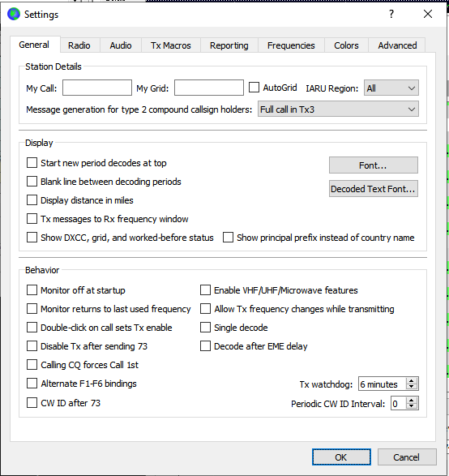This screenshot has width=449, height=476.
Task: Check Show DXCC, grid, and worked-before status
Action: [x=32, y=238]
